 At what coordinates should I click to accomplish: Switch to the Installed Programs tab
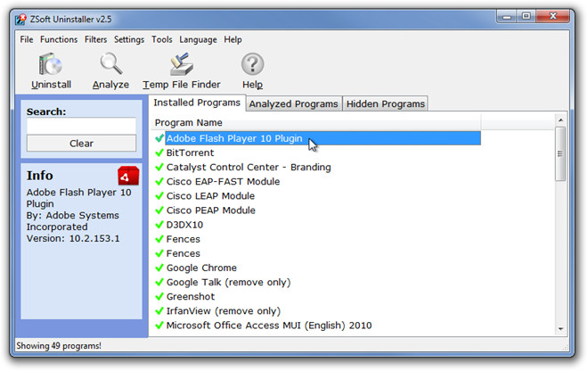[197, 103]
